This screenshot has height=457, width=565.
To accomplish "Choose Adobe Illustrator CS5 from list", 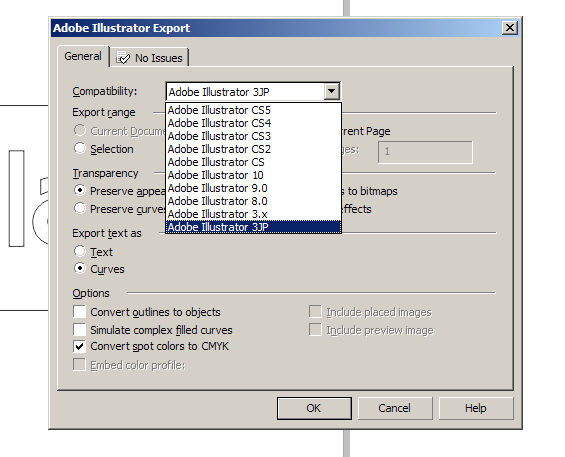I will (x=253, y=110).
